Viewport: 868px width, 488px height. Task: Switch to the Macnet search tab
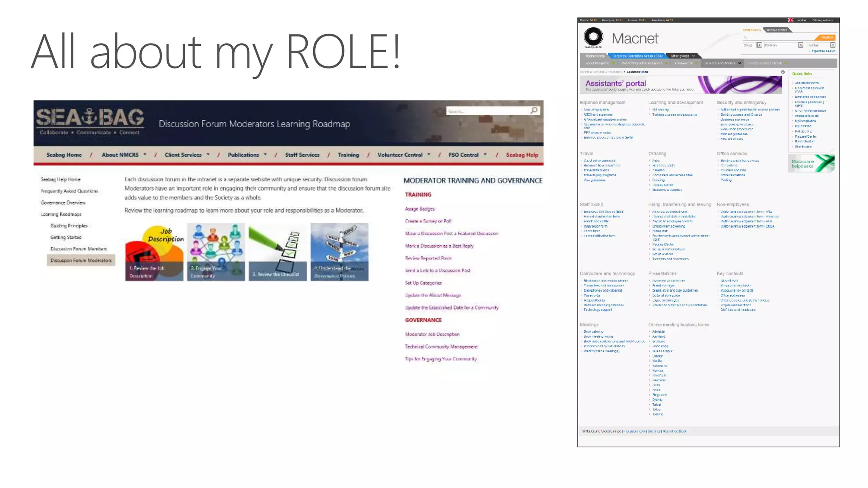click(776, 30)
